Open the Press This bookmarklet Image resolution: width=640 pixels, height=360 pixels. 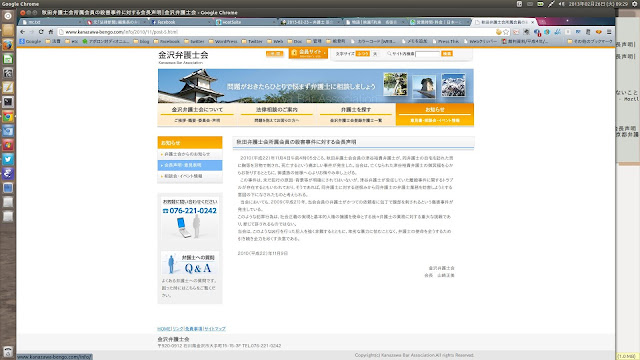(445, 41)
